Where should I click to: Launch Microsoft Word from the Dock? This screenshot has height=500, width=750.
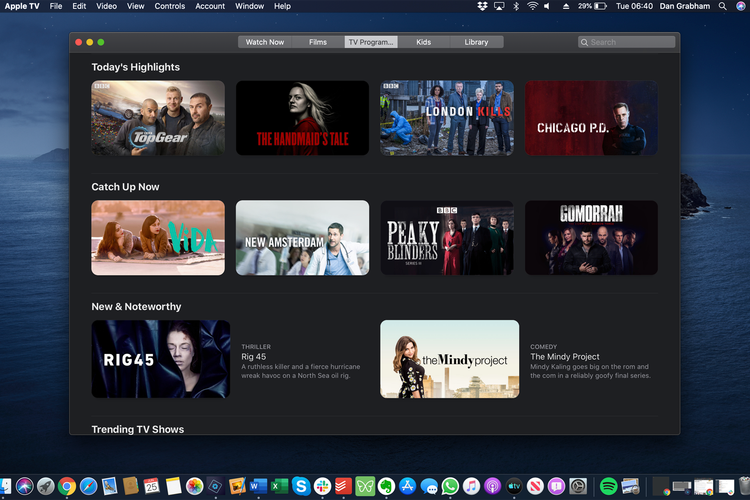click(x=258, y=487)
